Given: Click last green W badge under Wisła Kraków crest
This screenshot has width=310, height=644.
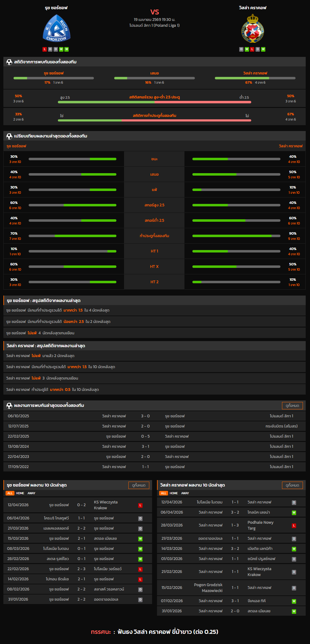Looking at the screenshot, I should click(263, 49).
